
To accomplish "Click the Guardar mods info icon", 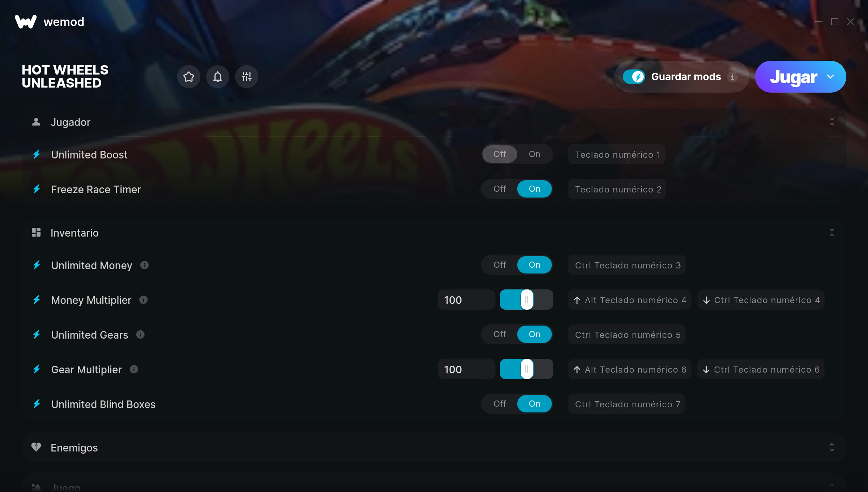I will (x=732, y=77).
